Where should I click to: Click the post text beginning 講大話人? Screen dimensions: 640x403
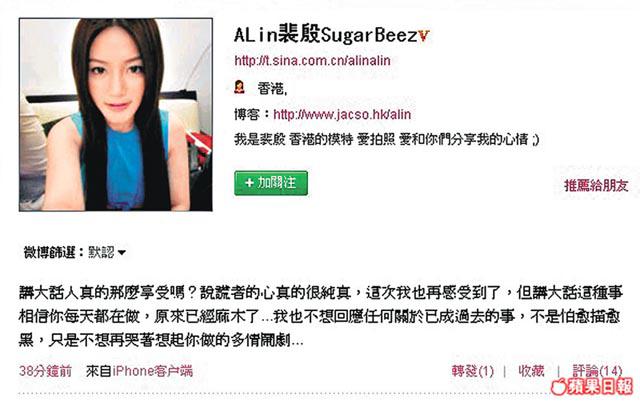point(321,316)
